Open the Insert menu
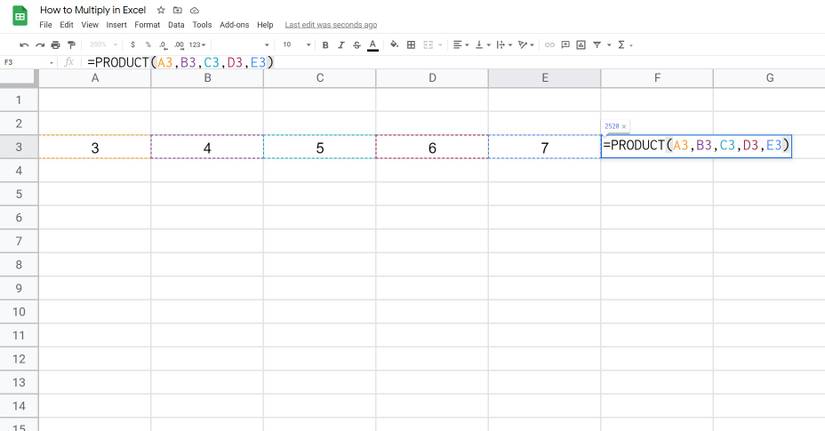This screenshot has width=825, height=431. (116, 25)
